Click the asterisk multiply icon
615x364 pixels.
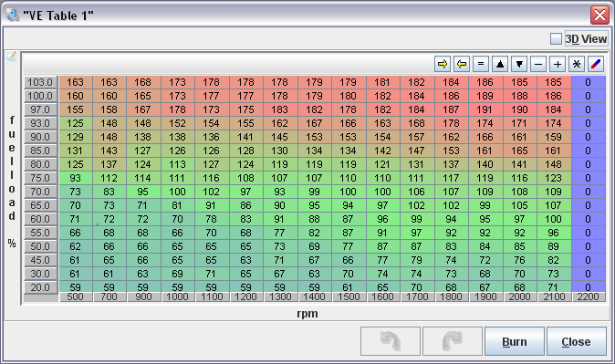(577, 64)
